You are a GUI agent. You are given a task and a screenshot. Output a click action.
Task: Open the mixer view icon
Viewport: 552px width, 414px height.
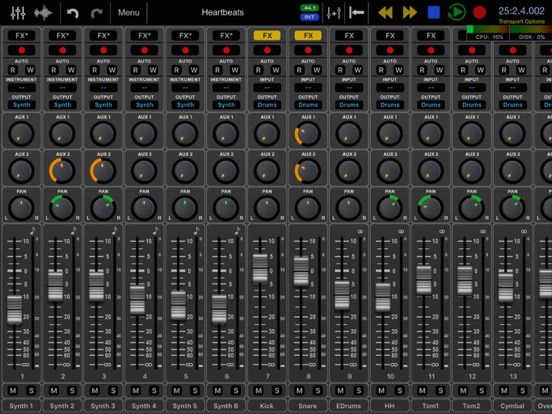tap(18, 13)
